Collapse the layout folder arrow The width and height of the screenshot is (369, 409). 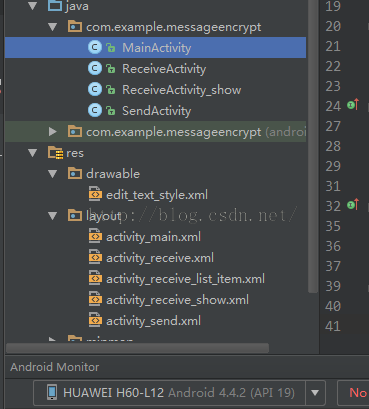53,216
